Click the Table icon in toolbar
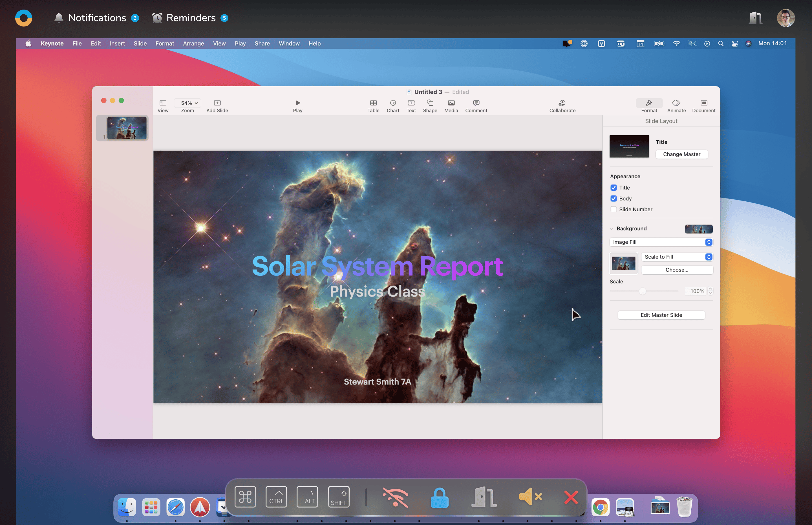Viewport: 812px width, 525px height. tap(373, 103)
